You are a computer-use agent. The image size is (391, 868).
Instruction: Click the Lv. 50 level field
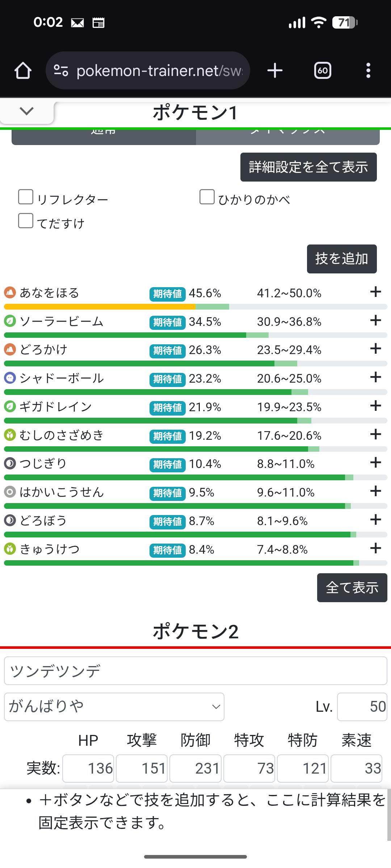coord(362,707)
